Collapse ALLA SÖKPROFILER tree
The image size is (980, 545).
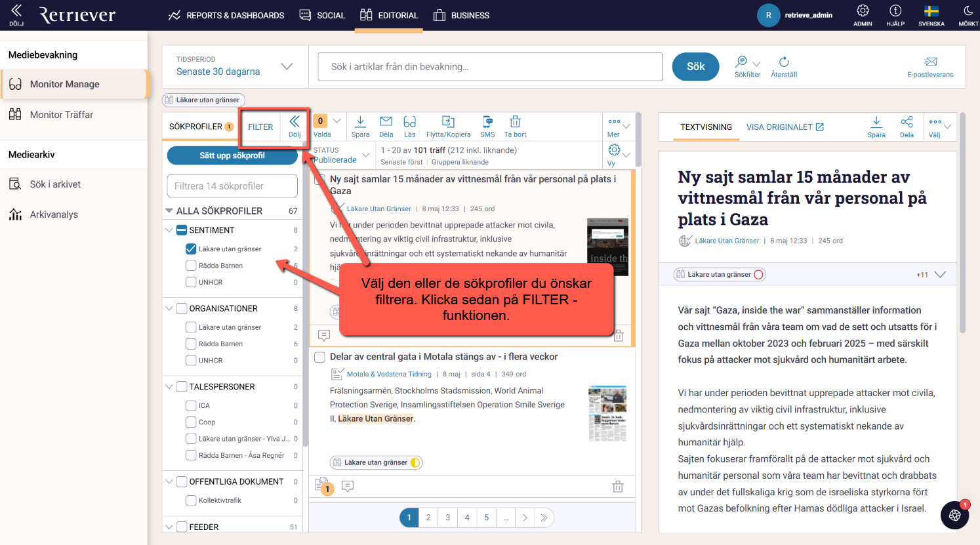click(x=169, y=211)
